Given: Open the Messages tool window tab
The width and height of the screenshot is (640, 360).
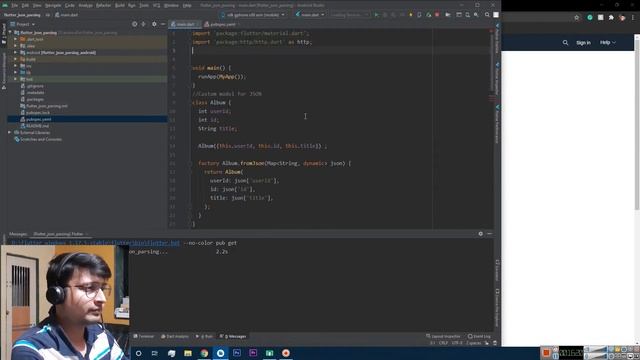Looking at the screenshot, I should coord(233,336).
